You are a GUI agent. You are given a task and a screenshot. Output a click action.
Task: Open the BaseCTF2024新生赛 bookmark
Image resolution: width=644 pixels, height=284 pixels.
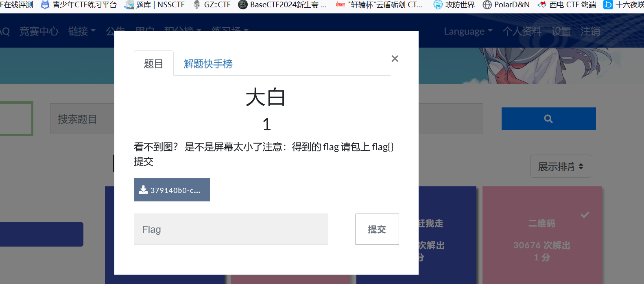tap(283, 5)
